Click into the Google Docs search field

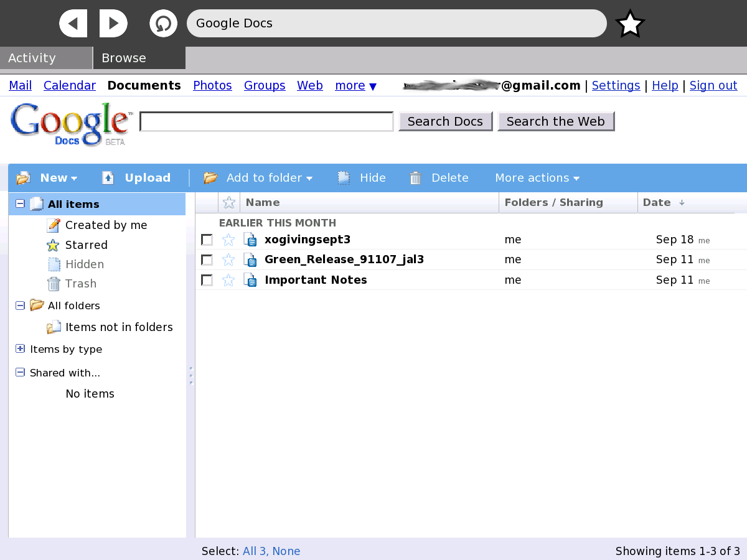(x=266, y=121)
